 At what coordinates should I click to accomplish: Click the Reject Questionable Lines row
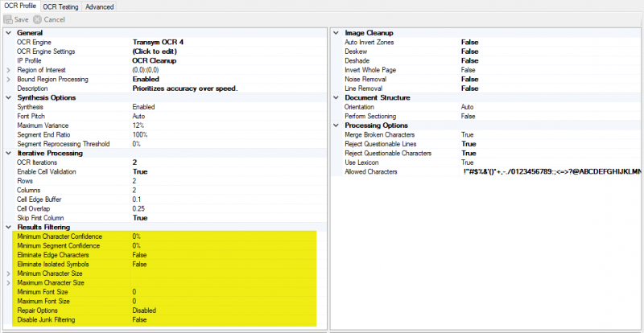(492, 144)
